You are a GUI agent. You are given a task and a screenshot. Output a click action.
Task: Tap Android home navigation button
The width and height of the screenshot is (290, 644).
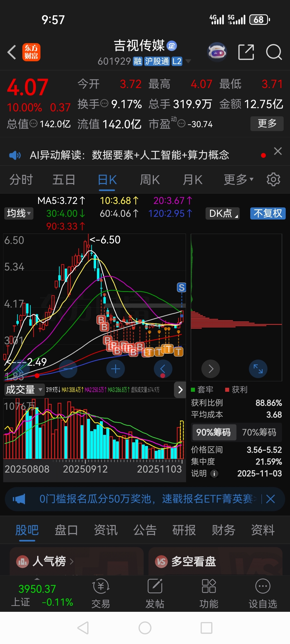pyautogui.click(x=145, y=628)
